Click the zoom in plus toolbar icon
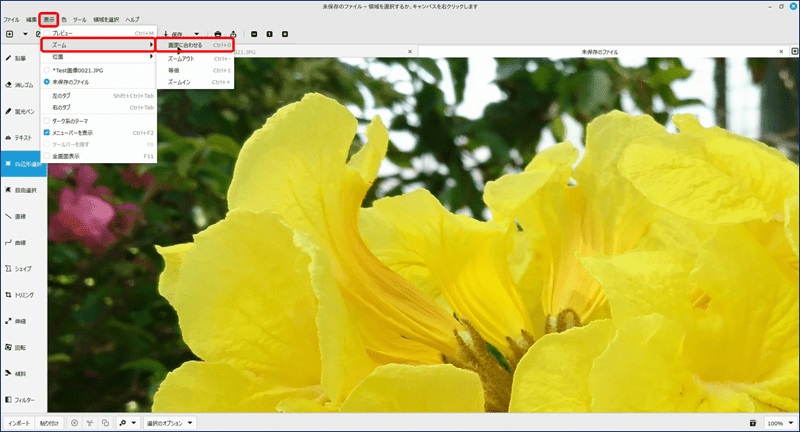Screen dimensions: 800x432 click(x=285, y=34)
